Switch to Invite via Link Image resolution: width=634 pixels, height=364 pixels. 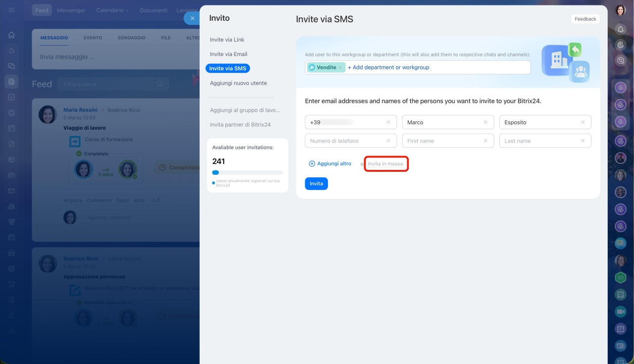[227, 40]
